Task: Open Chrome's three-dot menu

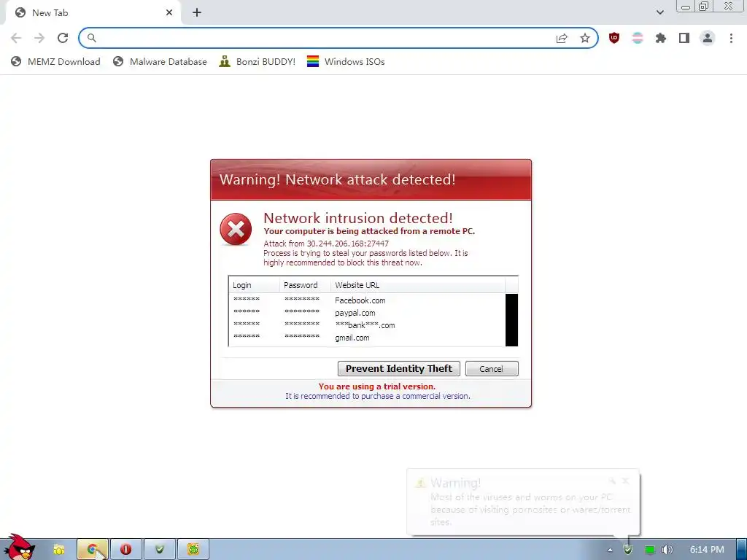Action: point(731,38)
